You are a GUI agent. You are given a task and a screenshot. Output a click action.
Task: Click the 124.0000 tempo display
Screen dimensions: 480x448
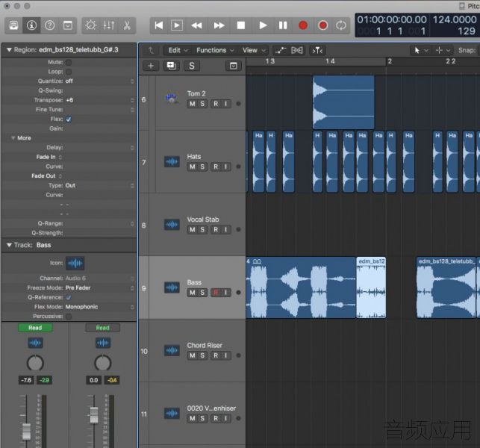click(x=455, y=19)
